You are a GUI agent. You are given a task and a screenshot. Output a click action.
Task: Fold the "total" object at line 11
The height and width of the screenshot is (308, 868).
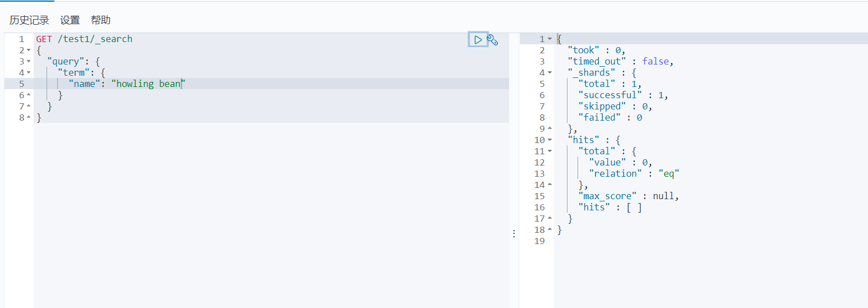click(x=550, y=151)
